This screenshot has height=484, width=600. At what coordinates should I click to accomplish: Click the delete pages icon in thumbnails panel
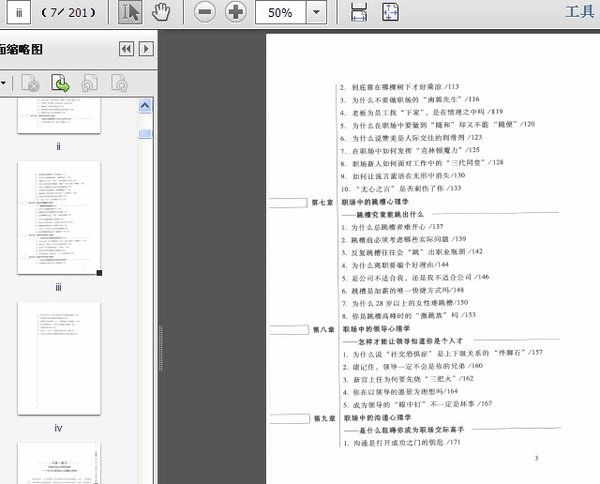click(30, 83)
